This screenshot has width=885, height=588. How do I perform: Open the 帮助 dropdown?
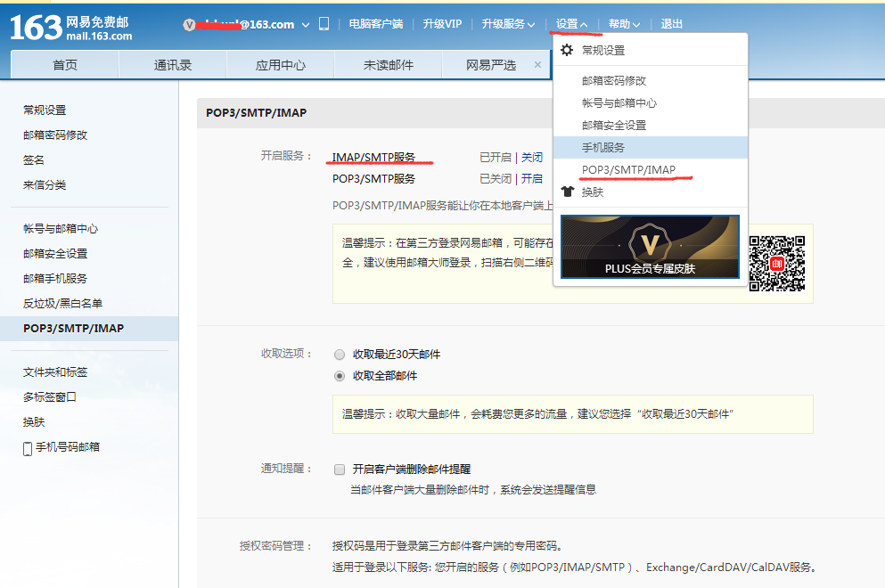(624, 24)
